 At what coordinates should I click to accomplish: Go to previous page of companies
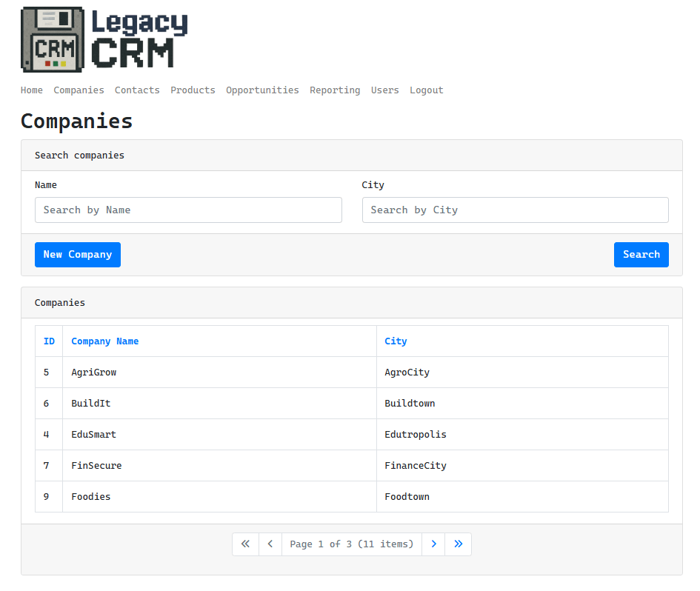pyautogui.click(x=270, y=544)
